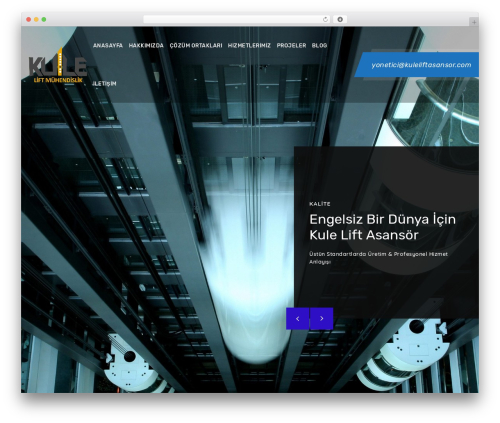The image size is (500, 423).
Task: Go to the İLETİŞİM page
Action: [104, 83]
